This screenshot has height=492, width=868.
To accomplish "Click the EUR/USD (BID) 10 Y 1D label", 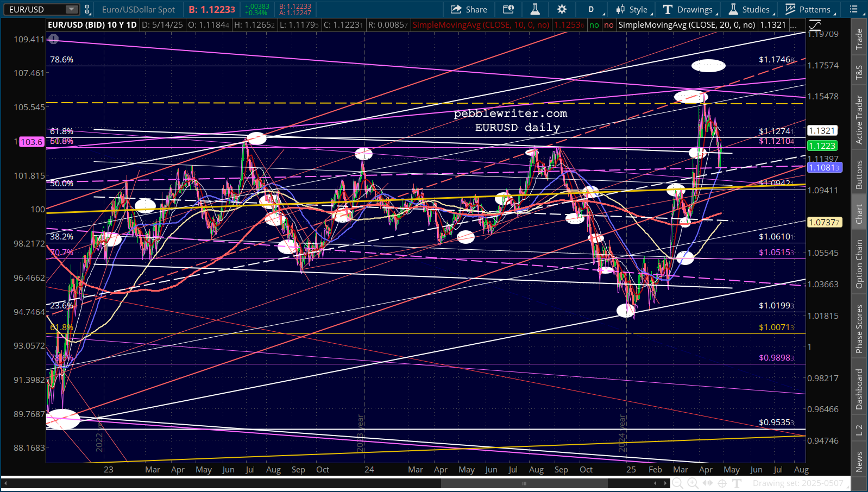I will click(x=92, y=24).
